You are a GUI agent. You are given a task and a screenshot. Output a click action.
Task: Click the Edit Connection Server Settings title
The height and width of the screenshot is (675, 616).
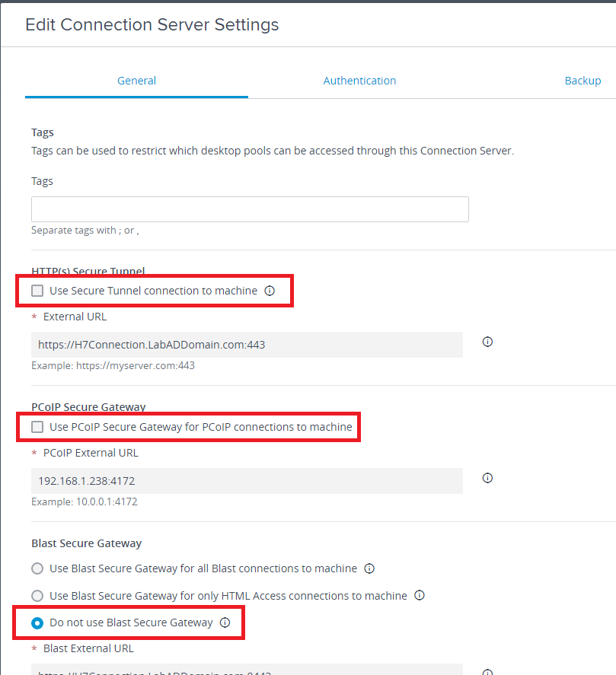point(152,24)
